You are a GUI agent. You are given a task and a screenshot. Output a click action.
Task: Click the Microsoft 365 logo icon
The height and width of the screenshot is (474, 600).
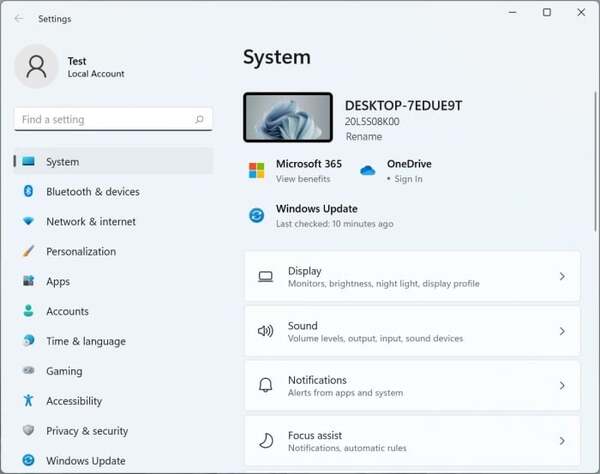pos(257,170)
